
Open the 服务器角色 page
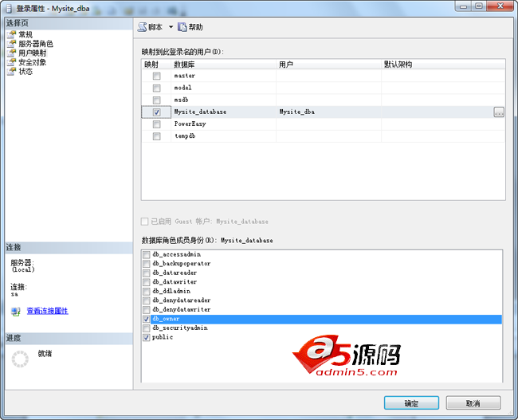(x=36, y=44)
